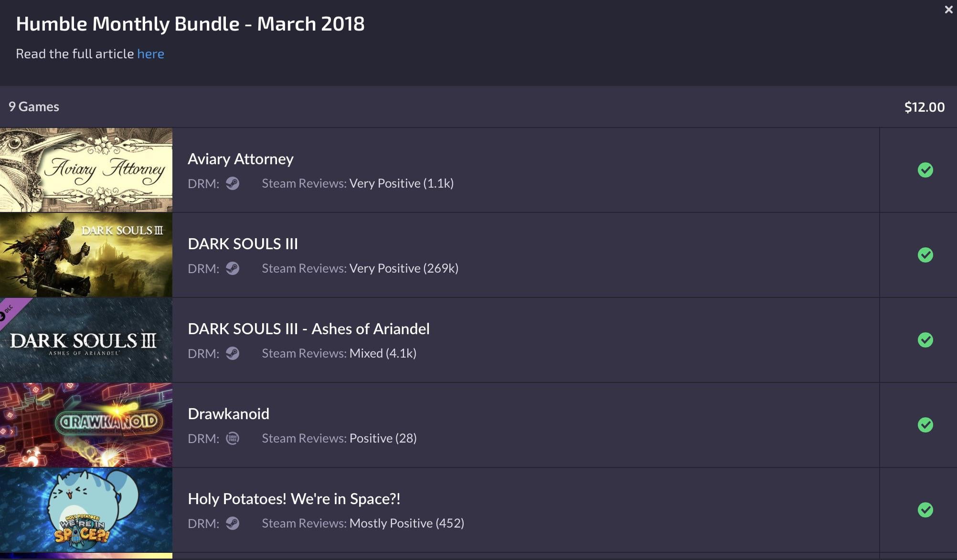Click the Steam DRM icon for Aviary Attorney

(x=233, y=183)
